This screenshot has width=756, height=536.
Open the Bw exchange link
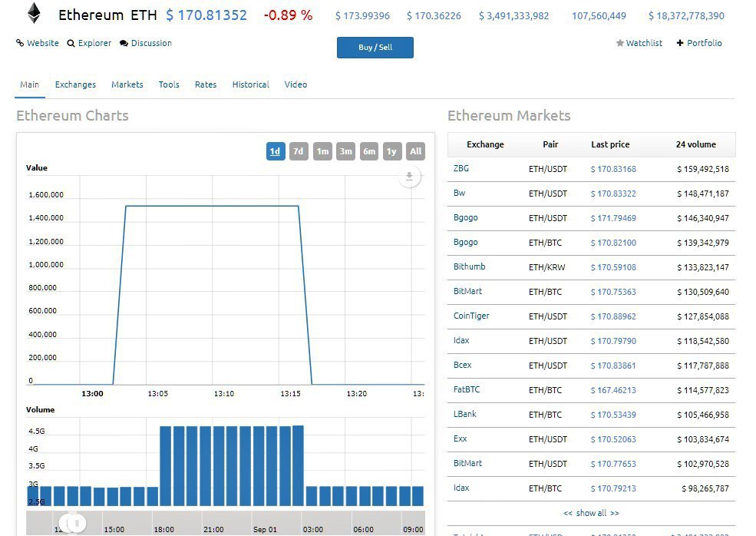tap(459, 193)
